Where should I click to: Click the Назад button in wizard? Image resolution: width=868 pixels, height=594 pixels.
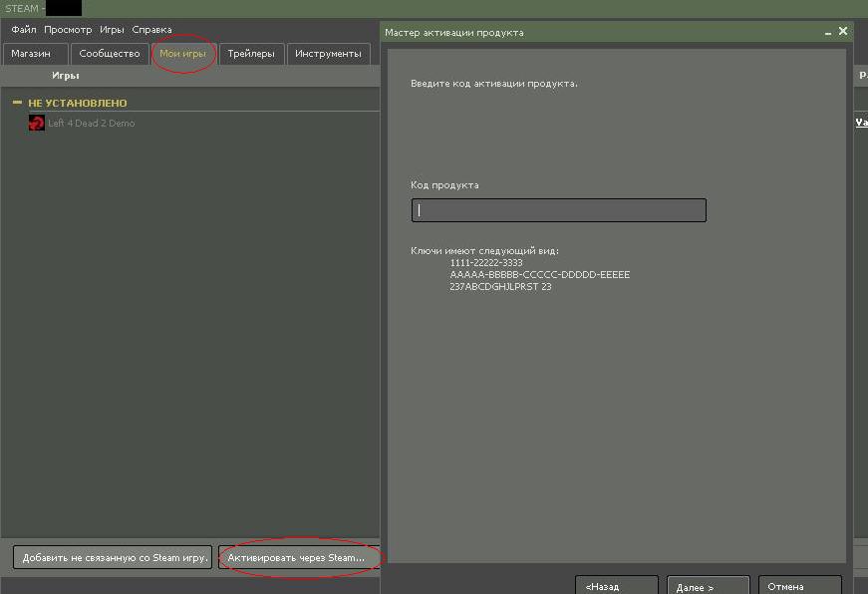(617, 586)
